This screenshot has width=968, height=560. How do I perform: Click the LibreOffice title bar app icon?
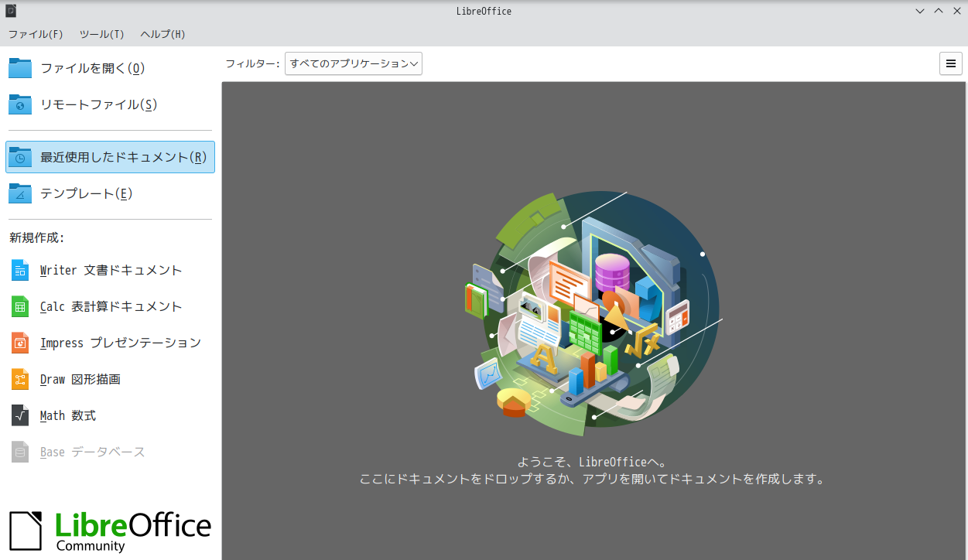click(11, 11)
